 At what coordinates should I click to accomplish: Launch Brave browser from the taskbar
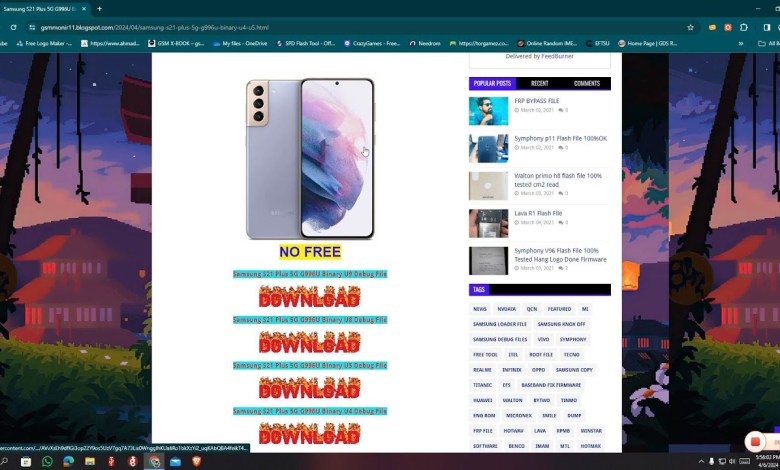click(x=196, y=462)
